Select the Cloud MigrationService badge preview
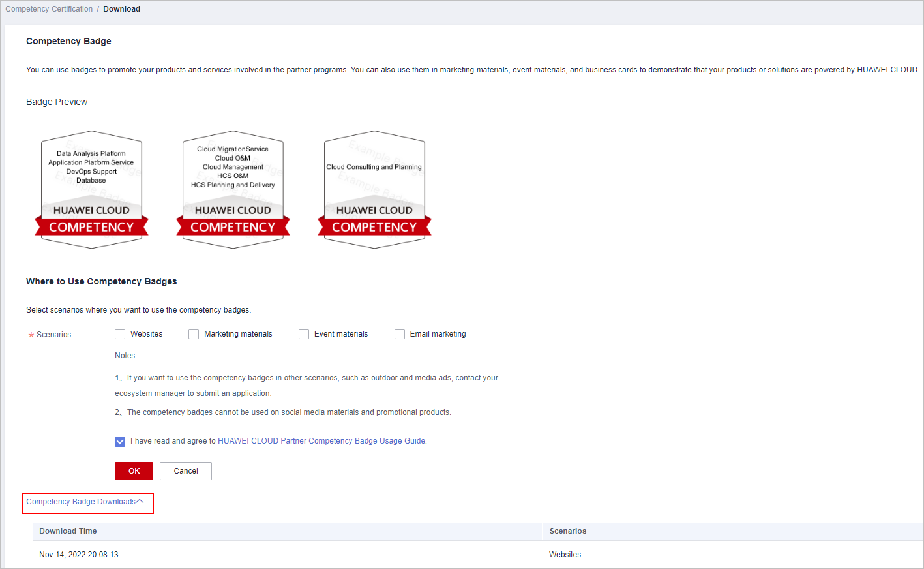The width and height of the screenshot is (924, 569). tap(233, 190)
